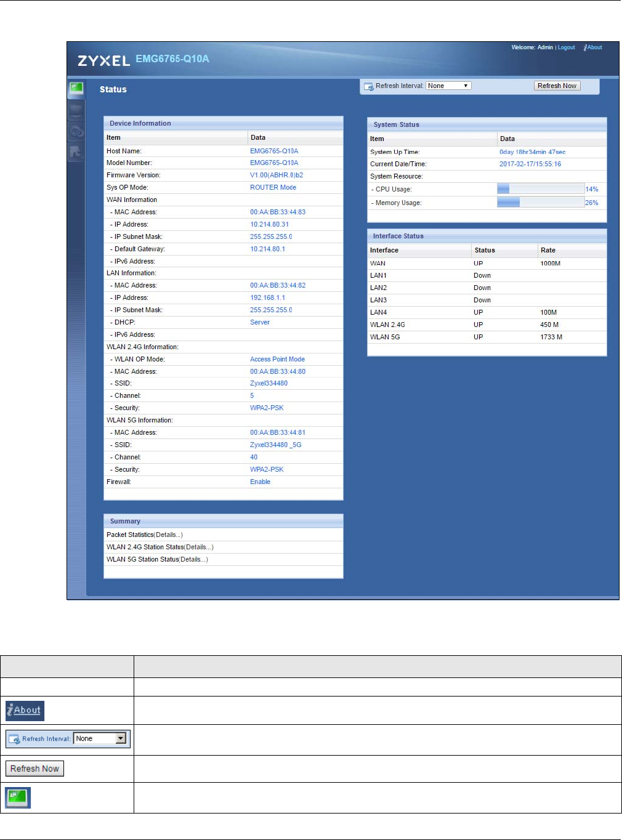Click the dimmed puzzle-shaped sidebar icon

click(76, 151)
